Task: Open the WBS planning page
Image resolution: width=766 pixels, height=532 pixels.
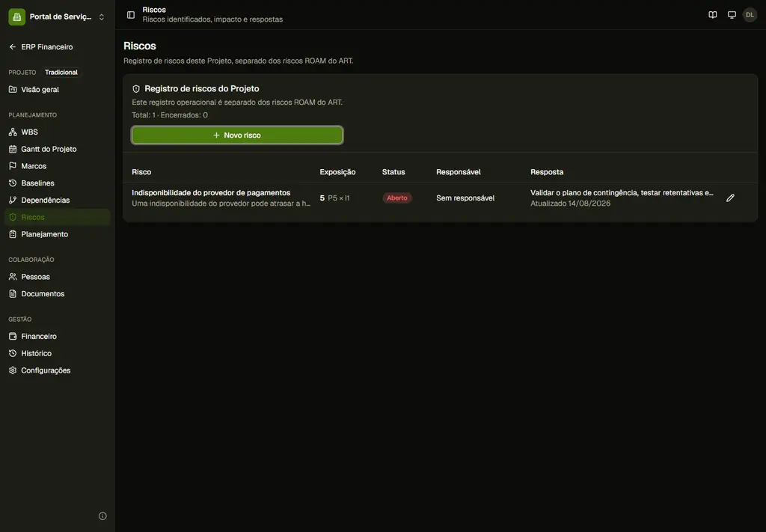Action: pyautogui.click(x=57, y=132)
